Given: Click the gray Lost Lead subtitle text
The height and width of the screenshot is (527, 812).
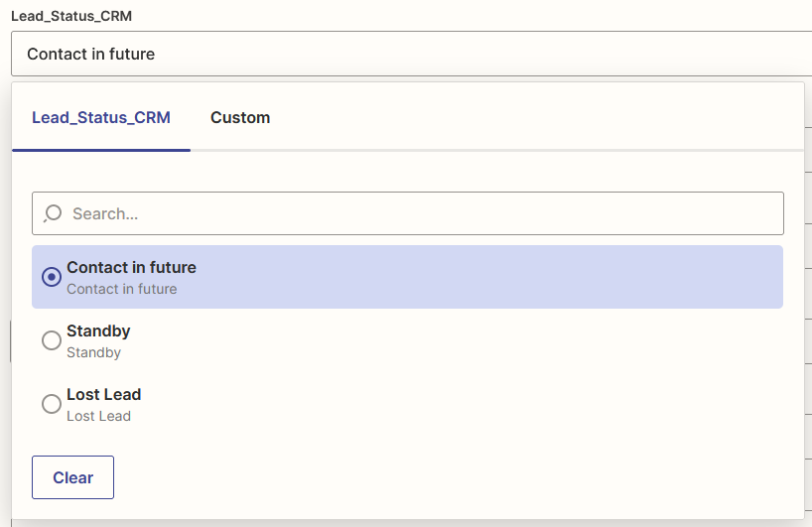Looking at the screenshot, I should click(x=98, y=416).
